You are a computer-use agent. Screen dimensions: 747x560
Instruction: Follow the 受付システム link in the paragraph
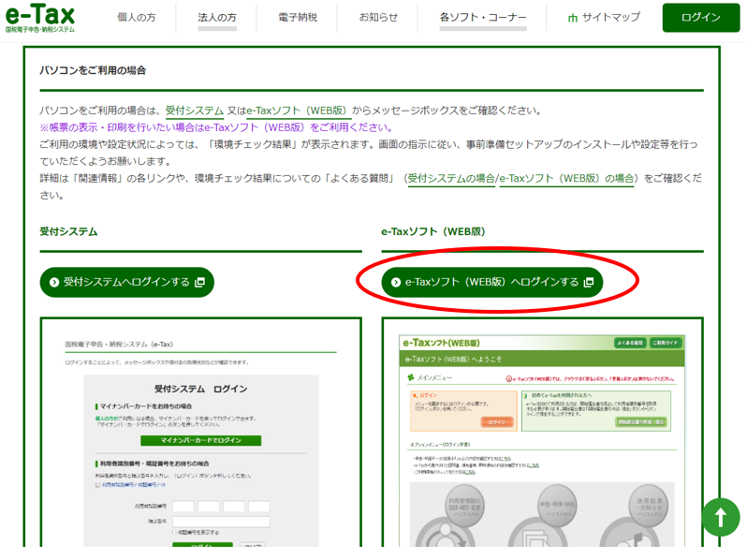[195, 111]
